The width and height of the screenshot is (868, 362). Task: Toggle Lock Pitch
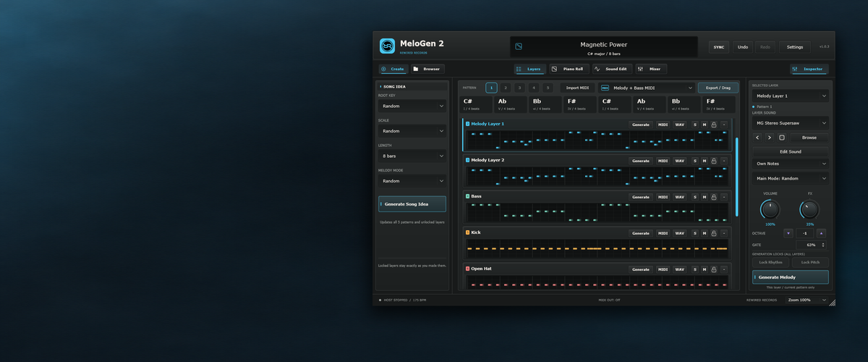click(810, 262)
